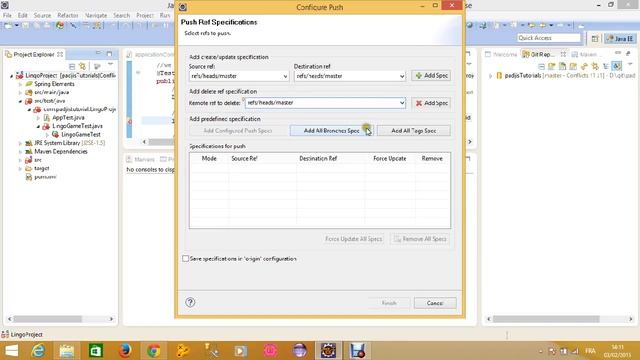
Task: Open the Navigate menu
Action: pyautogui.click(x=96, y=16)
